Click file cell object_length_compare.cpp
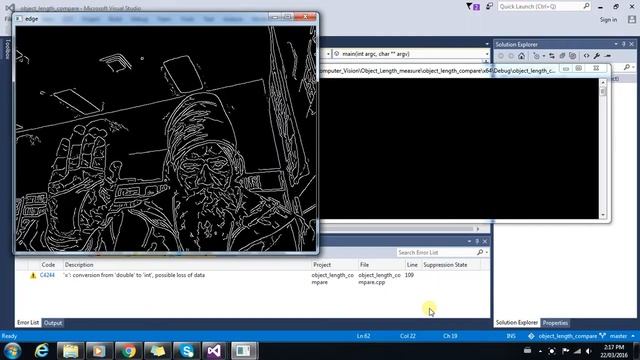640x360 pixels. pos(380,279)
